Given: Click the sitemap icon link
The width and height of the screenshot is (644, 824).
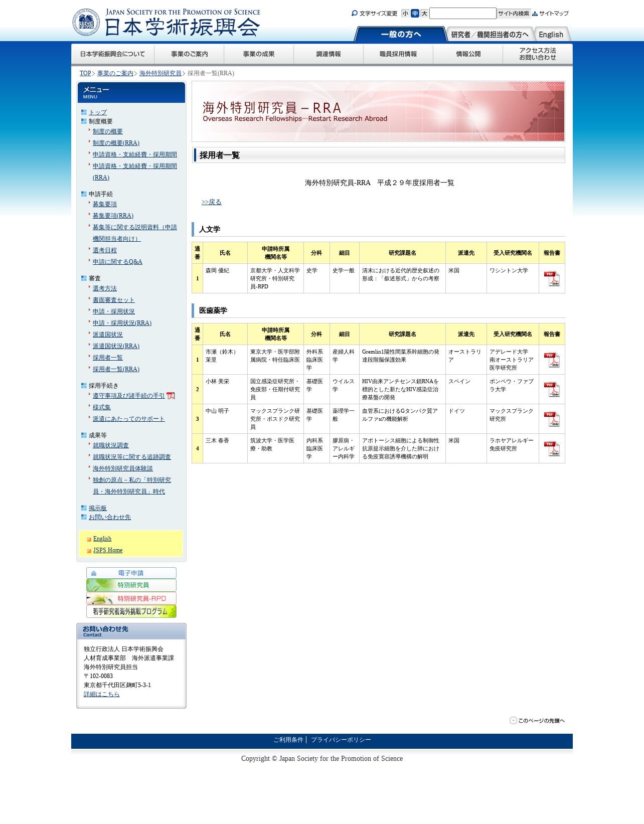Looking at the screenshot, I should pyautogui.click(x=550, y=14).
